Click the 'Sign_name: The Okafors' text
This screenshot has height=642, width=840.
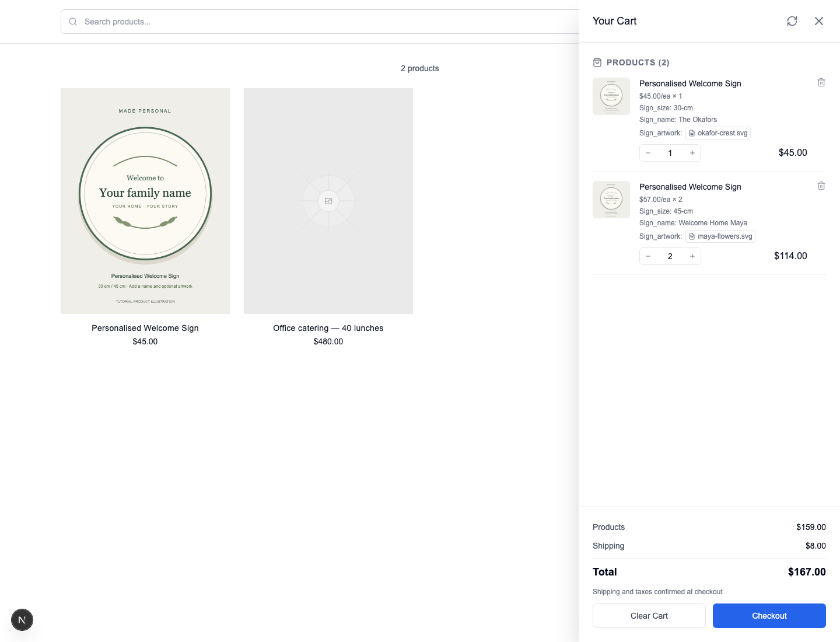678,120
